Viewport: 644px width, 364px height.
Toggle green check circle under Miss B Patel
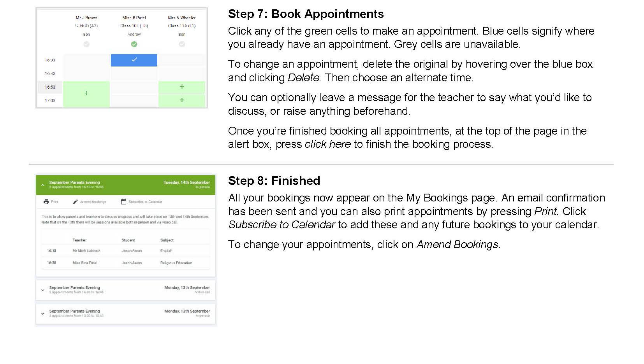(134, 44)
